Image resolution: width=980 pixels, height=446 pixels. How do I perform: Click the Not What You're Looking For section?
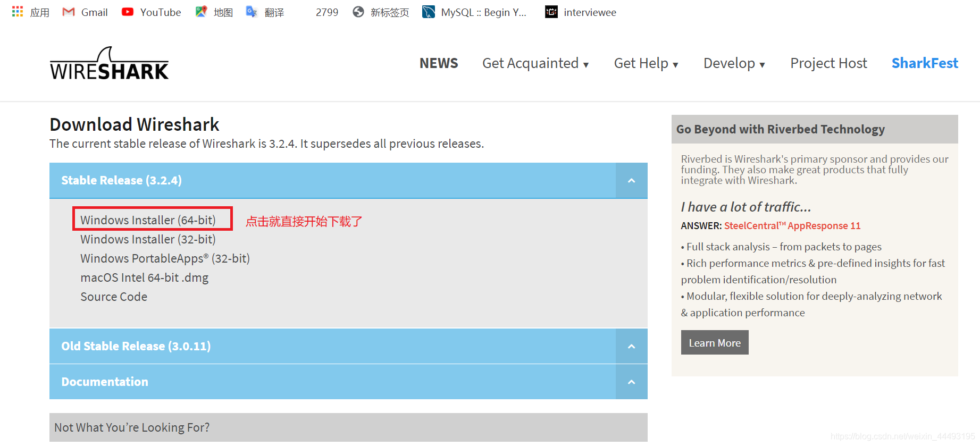[348, 427]
